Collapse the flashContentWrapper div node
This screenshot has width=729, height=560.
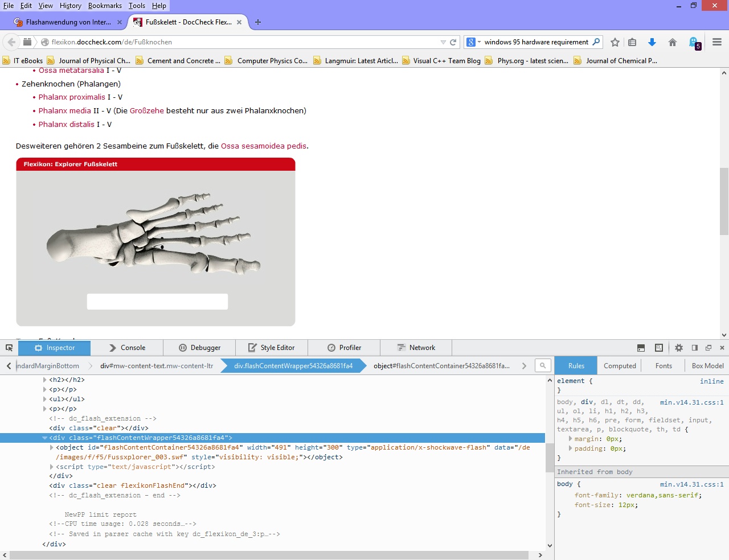(44, 438)
